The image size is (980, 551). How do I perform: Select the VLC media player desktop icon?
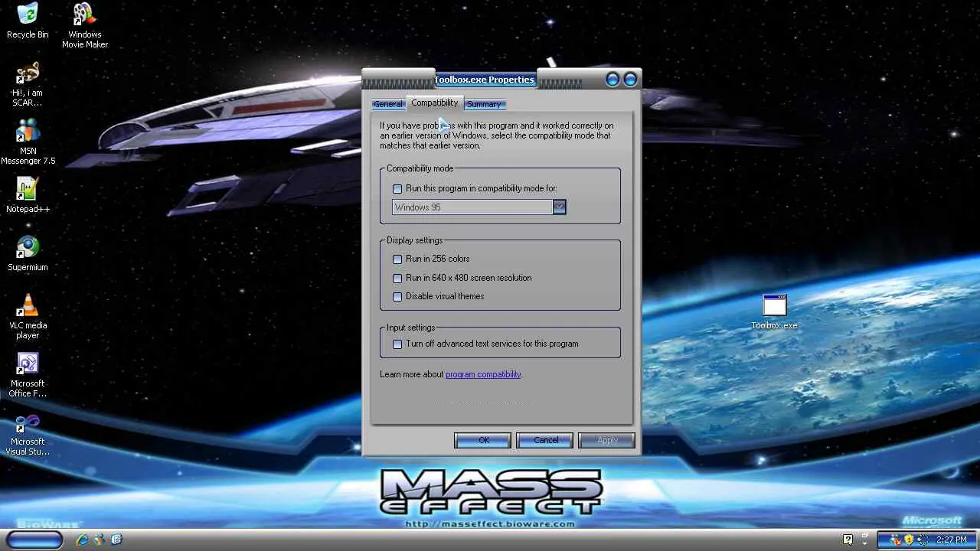[28, 317]
